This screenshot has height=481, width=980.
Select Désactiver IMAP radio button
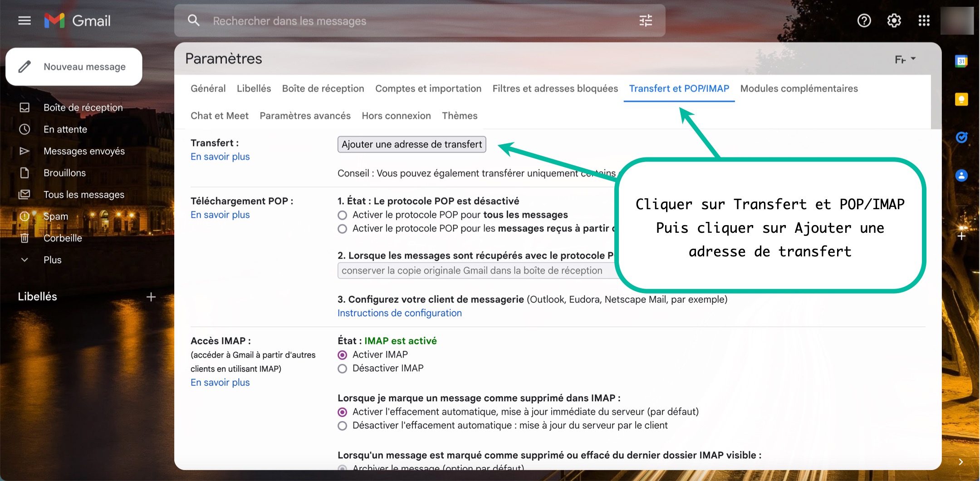click(343, 368)
